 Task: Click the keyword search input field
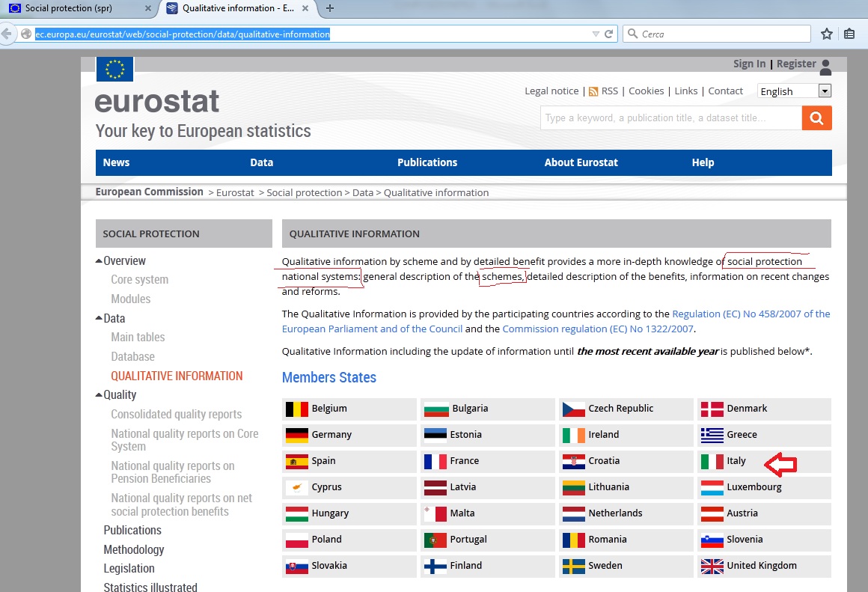click(671, 118)
